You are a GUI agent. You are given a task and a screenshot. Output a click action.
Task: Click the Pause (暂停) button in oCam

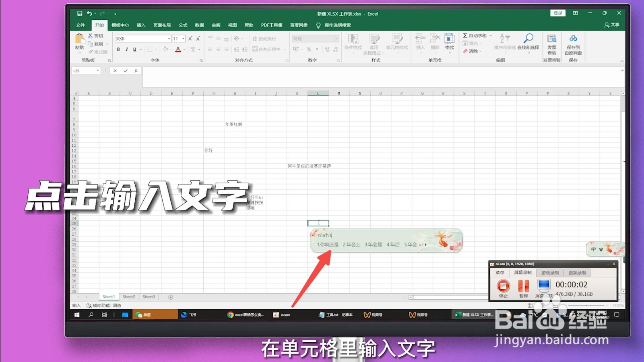pos(523,286)
